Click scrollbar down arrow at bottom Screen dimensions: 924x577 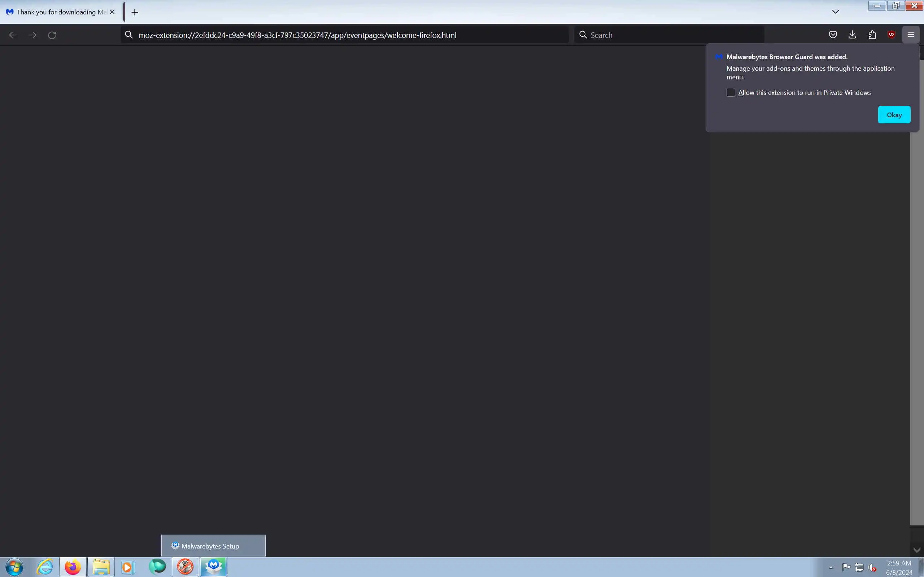tap(917, 550)
